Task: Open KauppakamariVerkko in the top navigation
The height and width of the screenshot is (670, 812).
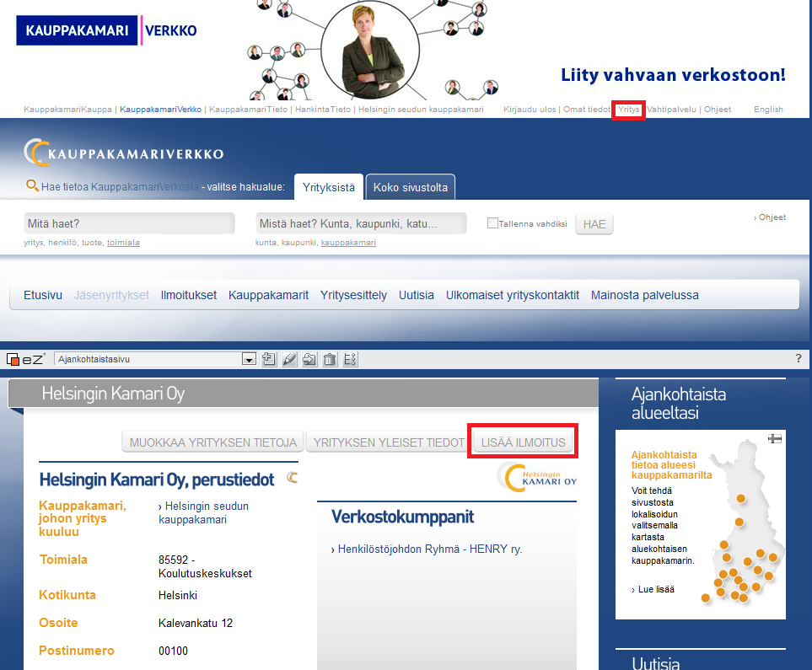Action: pos(160,110)
